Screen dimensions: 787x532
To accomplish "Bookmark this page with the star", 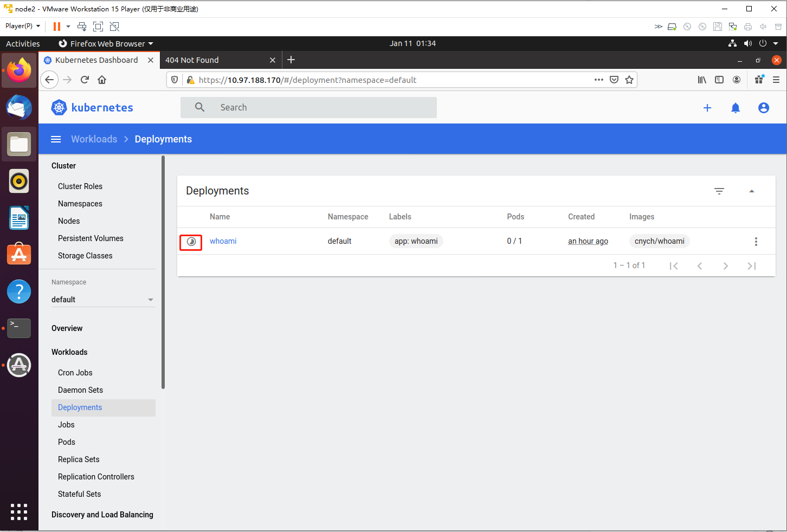I will 629,80.
